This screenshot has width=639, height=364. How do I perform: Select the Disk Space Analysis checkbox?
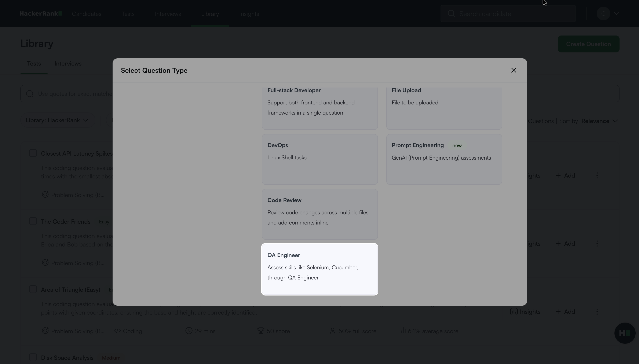pyautogui.click(x=33, y=357)
